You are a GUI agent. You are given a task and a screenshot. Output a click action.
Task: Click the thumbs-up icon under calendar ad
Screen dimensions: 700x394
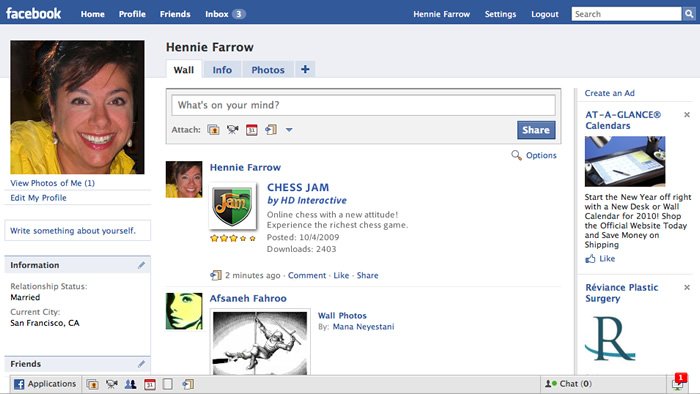tap(590, 258)
